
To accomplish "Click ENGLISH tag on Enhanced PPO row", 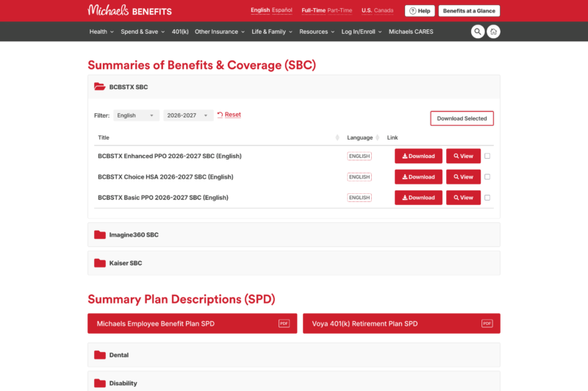I will (x=359, y=156).
